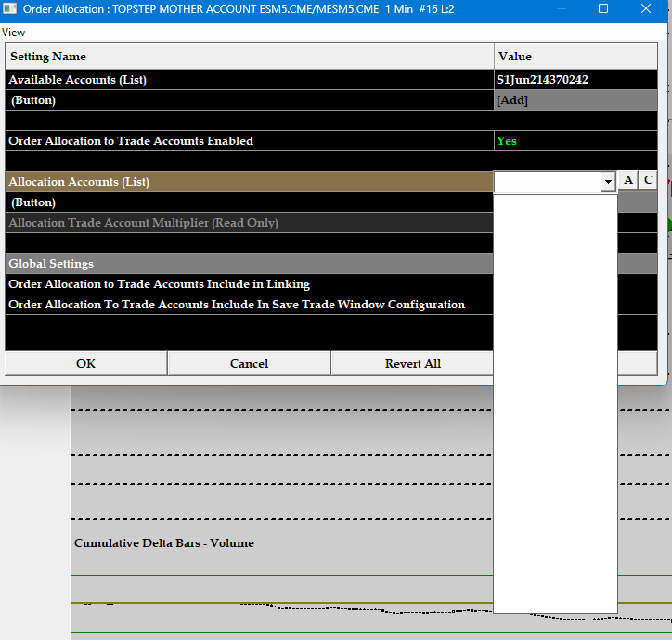The width and height of the screenshot is (672, 640).
Task: Click the Order Allocation window title icon
Action: (10, 8)
